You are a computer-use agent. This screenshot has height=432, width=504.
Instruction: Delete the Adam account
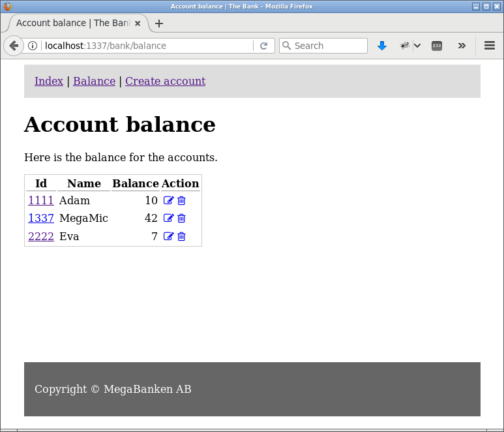coord(181,200)
